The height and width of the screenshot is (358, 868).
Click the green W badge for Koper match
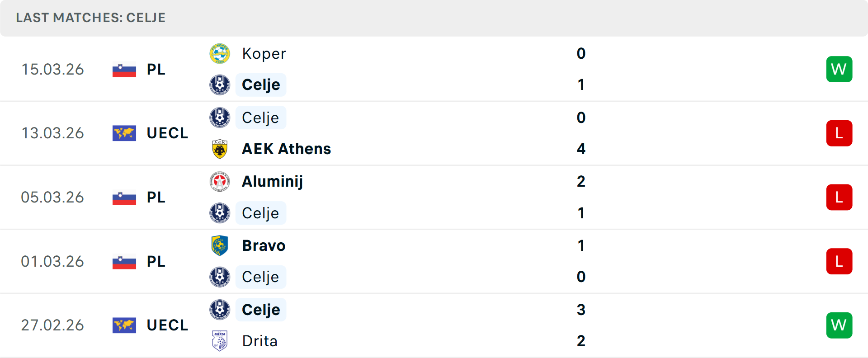(839, 69)
